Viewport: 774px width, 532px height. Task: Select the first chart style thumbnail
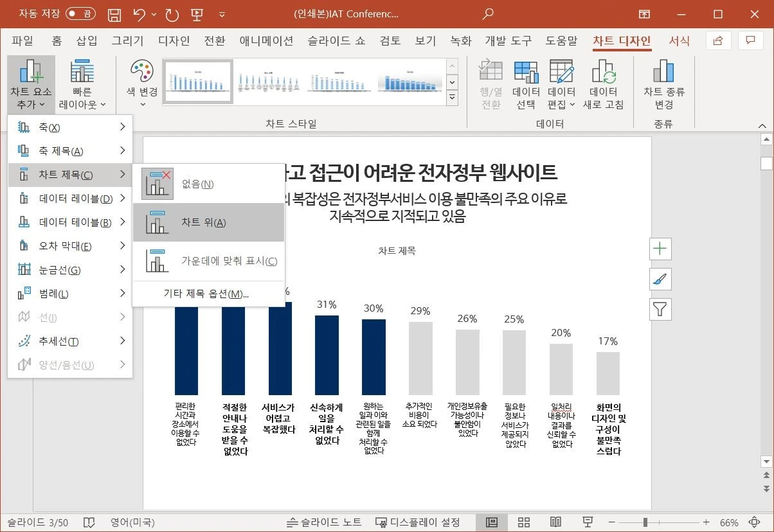click(197, 82)
